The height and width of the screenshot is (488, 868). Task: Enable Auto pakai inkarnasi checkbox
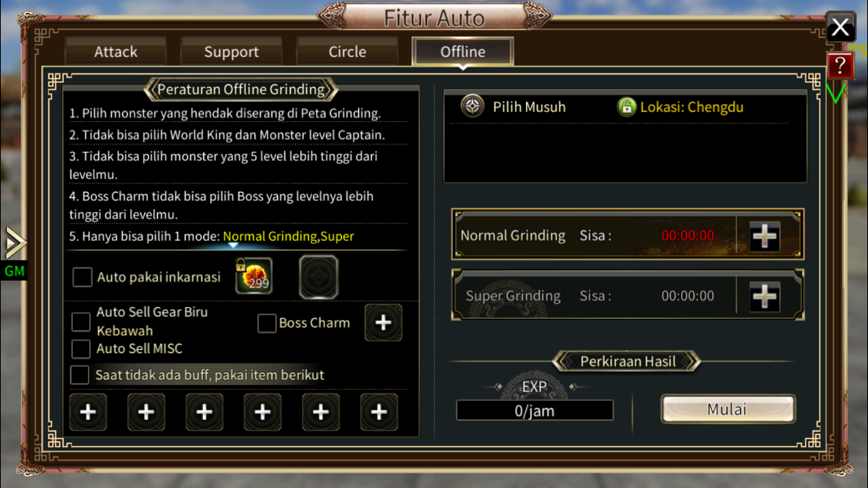point(82,277)
